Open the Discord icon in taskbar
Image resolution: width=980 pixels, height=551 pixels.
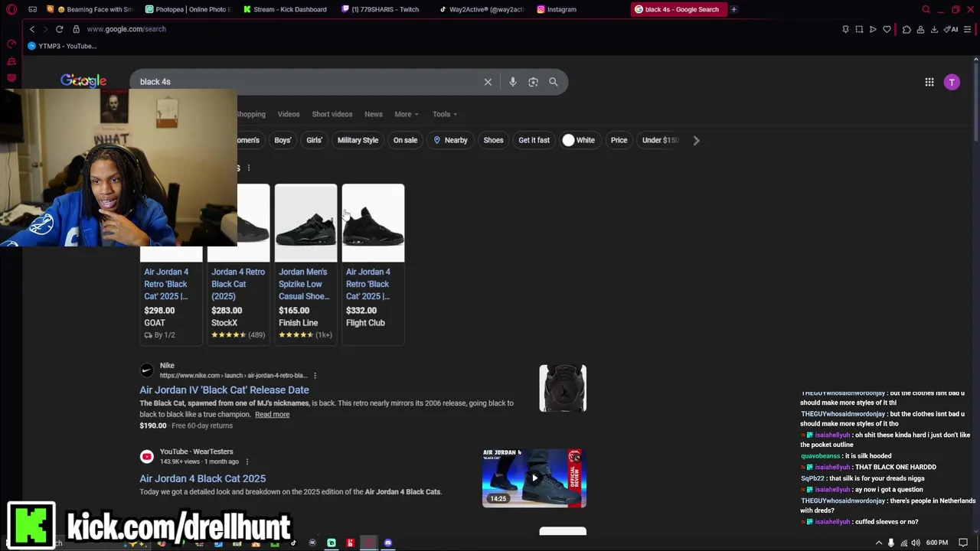coord(388,543)
